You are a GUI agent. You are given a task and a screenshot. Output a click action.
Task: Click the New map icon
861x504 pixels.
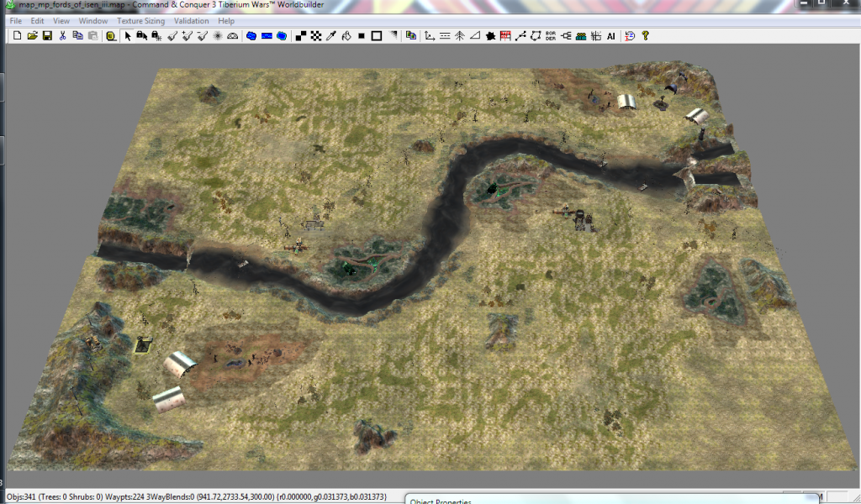tap(17, 36)
